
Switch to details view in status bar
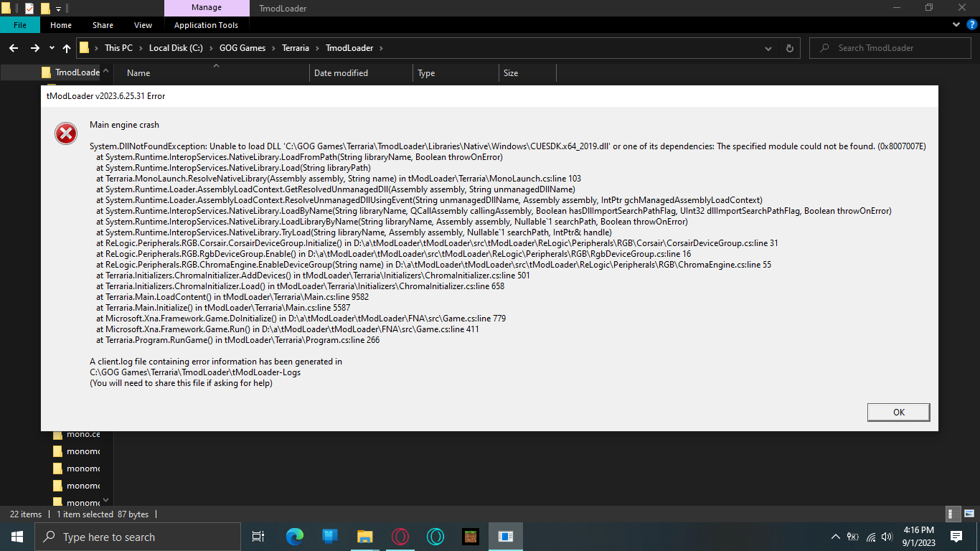click(951, 514)
